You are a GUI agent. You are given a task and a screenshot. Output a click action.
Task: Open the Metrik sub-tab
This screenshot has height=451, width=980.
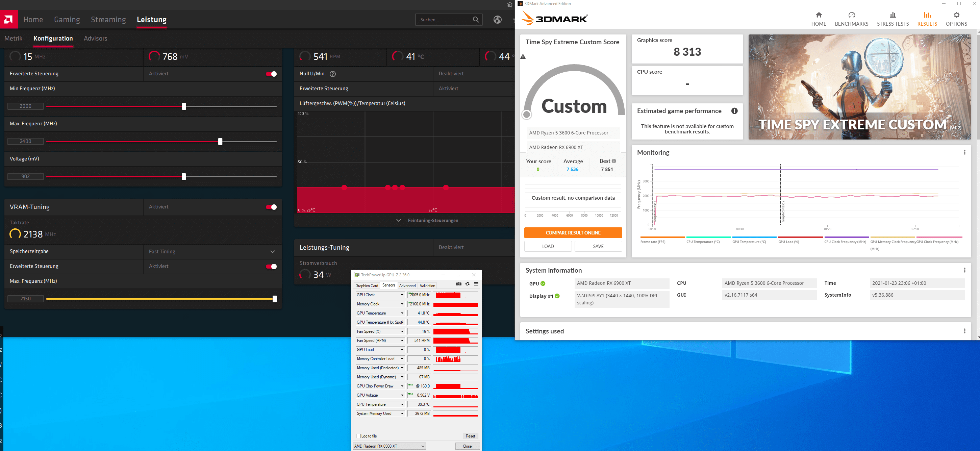point(13,39)
